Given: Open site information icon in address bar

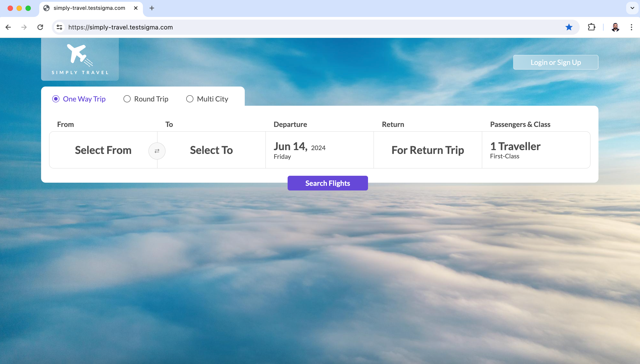Looking at the screenshot, I should point(59,27).
